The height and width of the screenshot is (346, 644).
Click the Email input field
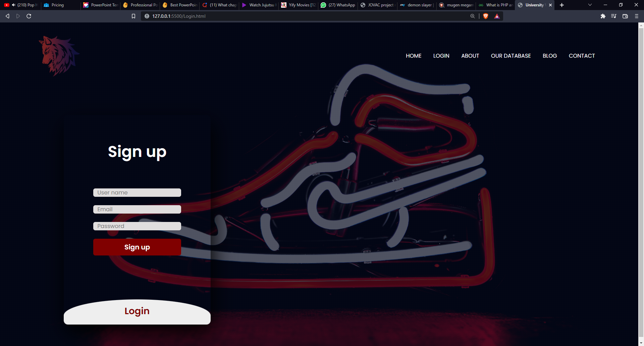(137, 209)
